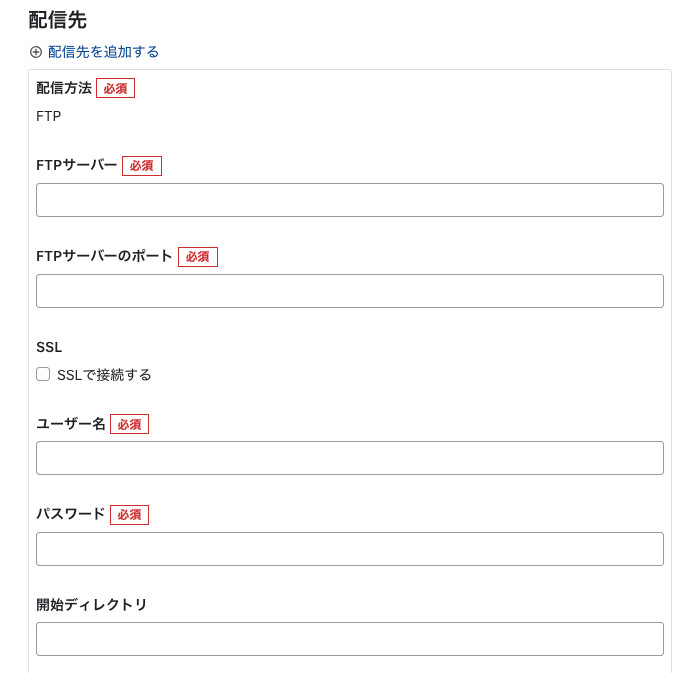Image resolution: width=700 pixels, height=673 pixels.
Task: Click the FTP value under 配信方法
Action: [x=48, y=116]
